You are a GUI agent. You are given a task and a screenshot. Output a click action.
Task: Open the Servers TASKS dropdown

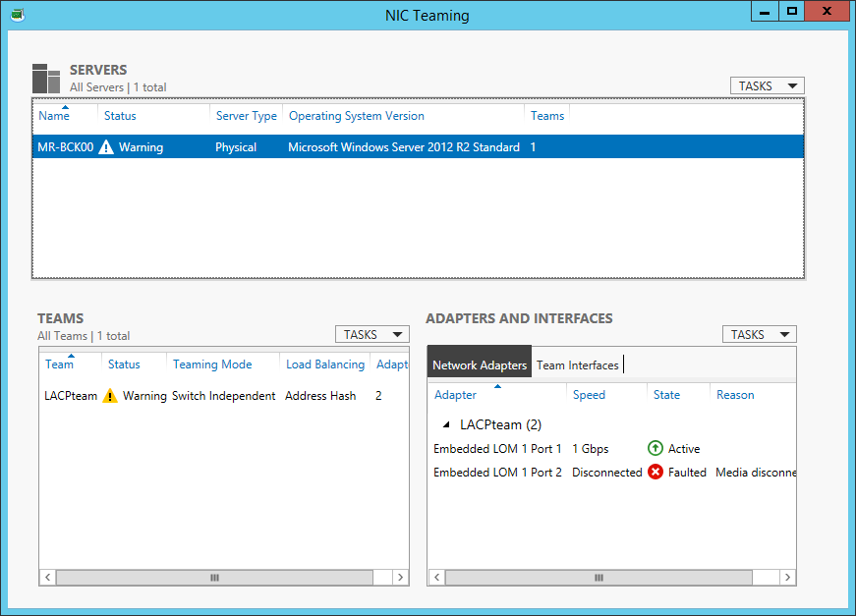pyautogui.click(x=767, y=85)
